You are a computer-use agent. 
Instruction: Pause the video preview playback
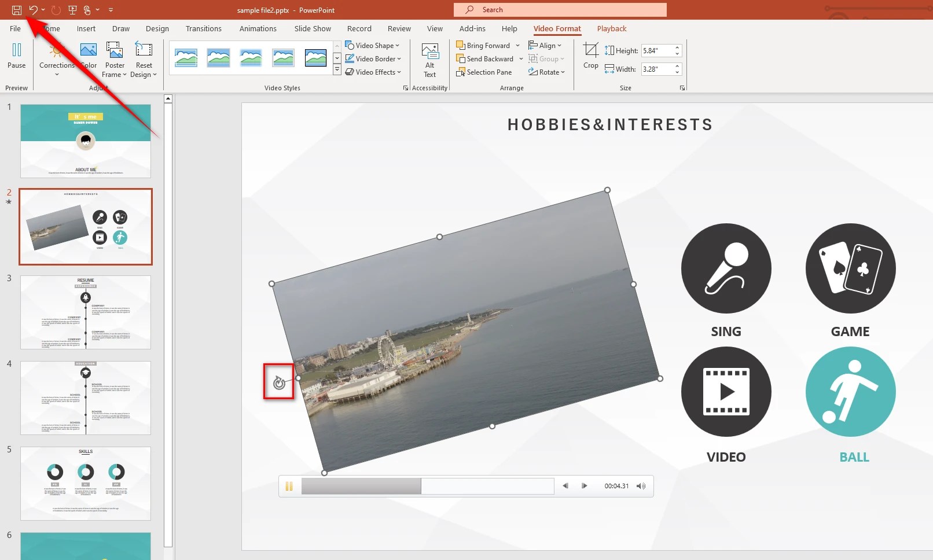pos(289,486)
